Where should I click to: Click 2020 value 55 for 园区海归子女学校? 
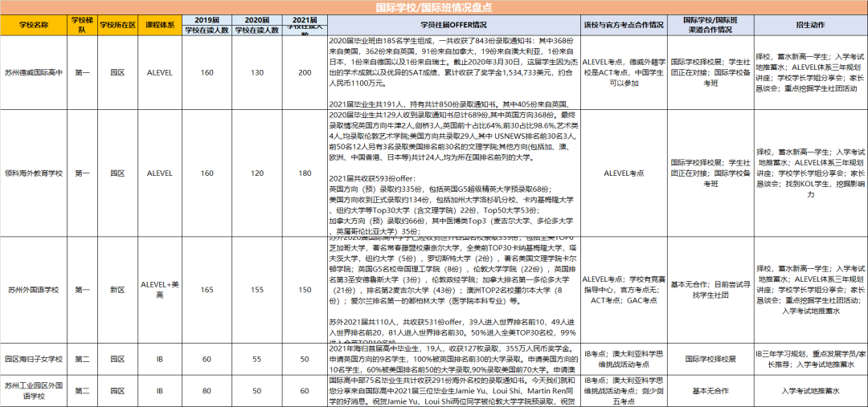(x=257, y=360)
